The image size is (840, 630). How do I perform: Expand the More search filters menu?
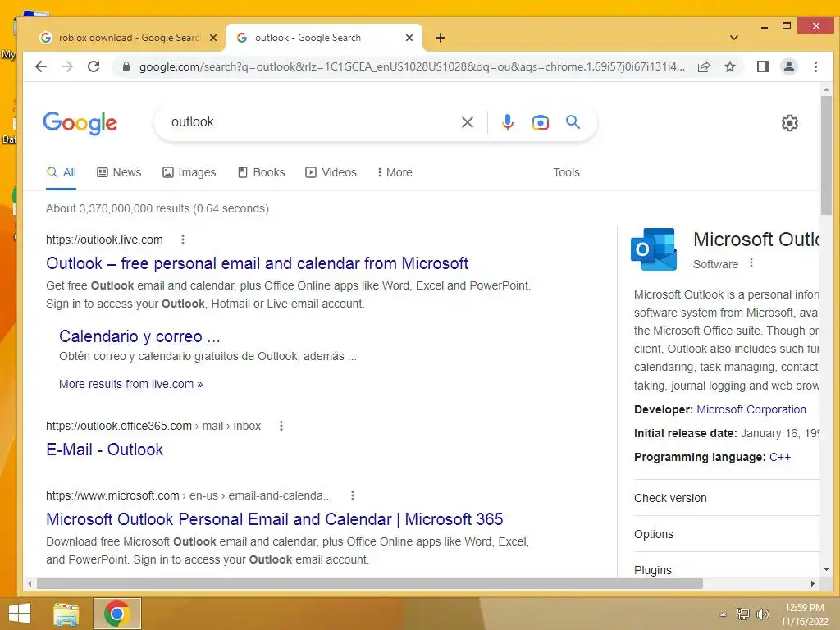pos(395,172)
